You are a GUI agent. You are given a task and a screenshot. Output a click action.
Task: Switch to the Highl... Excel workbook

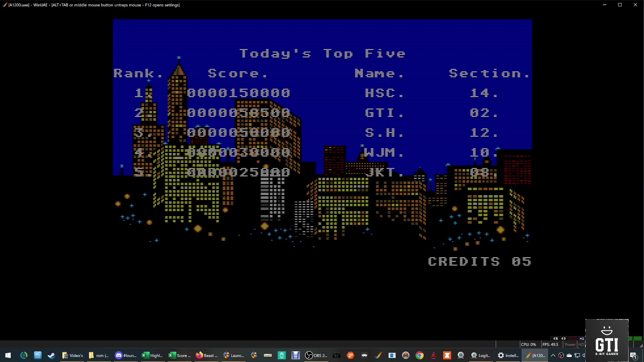152,355
